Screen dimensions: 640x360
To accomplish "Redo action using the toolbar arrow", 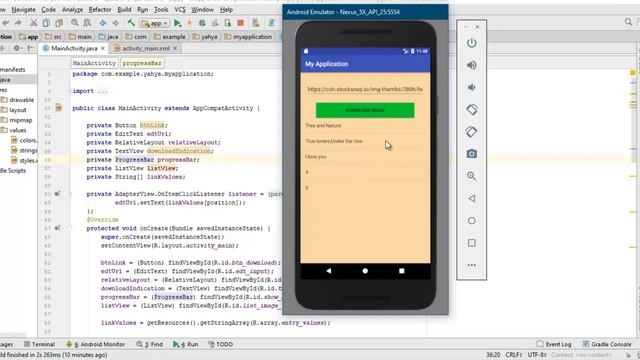I will (18, 23).
